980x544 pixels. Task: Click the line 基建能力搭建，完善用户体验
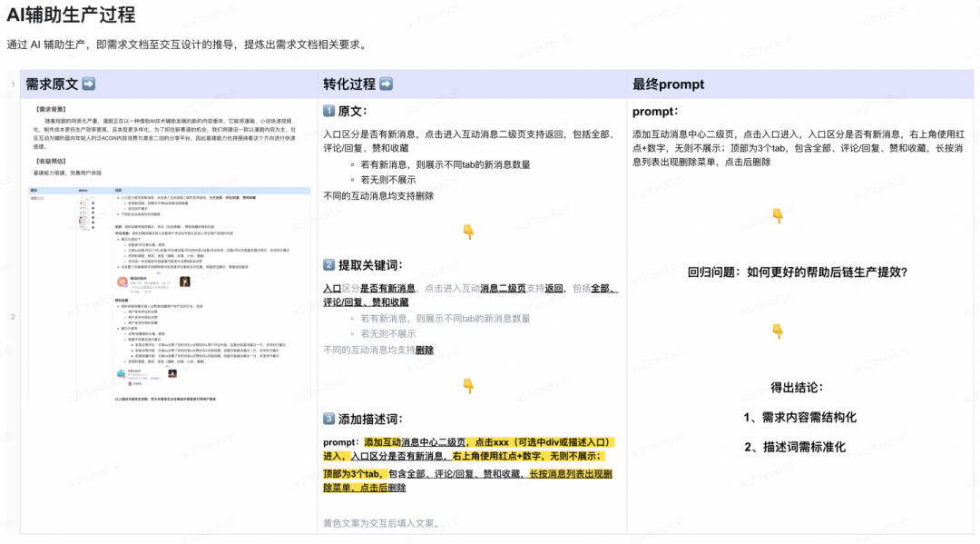click(67, 173)
